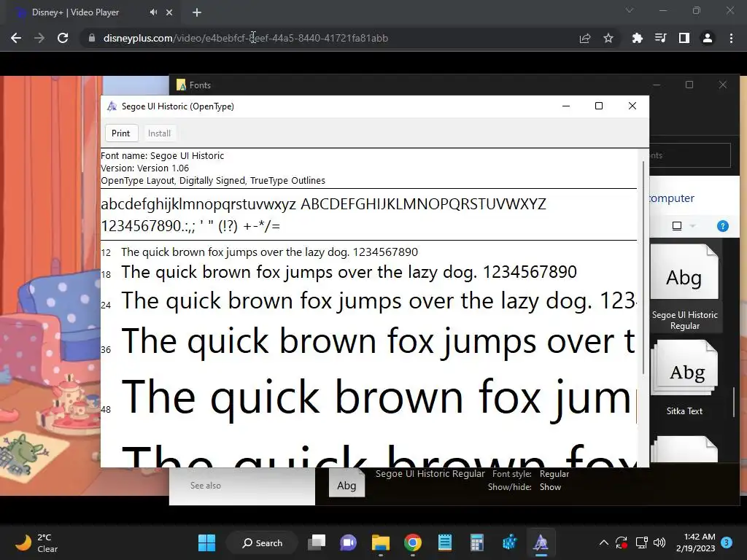Click the taskbar Search box

click(263, 542)
